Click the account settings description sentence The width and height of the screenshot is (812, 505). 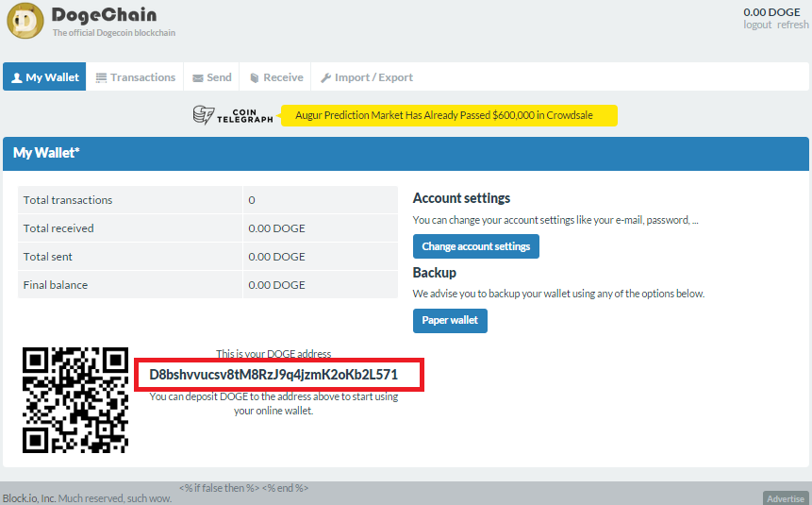tap(555, 220)
